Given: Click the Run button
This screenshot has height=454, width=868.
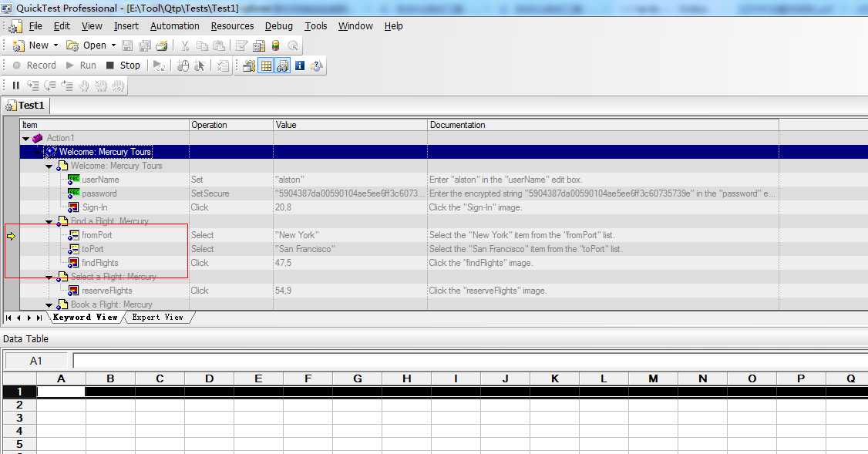Looking at the screenshot, I should pos(81,66).
